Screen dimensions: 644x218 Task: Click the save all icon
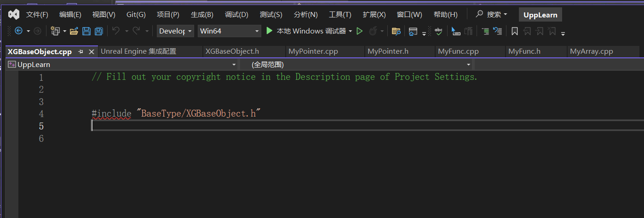coord(98,31)
